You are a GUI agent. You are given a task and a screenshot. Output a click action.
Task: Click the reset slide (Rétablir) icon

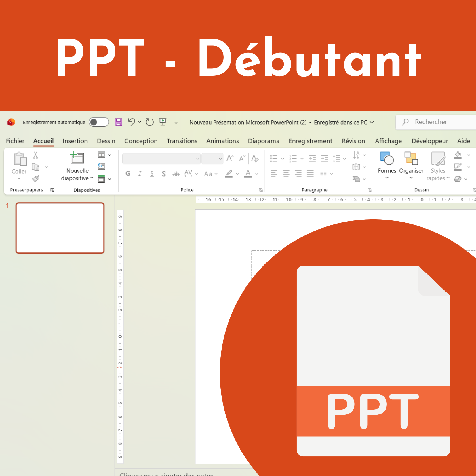[x=101, y=167]
